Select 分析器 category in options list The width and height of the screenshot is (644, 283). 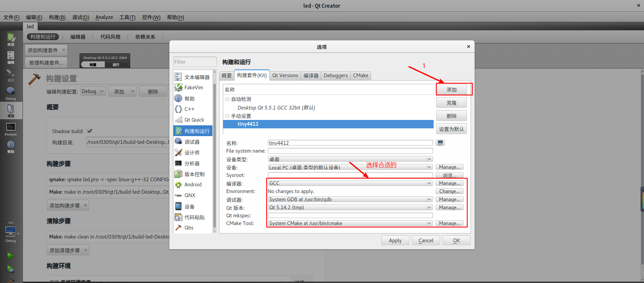(x=193, y=163)
